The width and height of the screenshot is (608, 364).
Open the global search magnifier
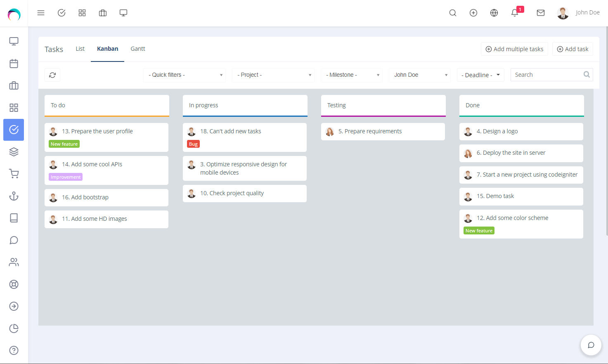pyautogui.click(x=453, y=13)
